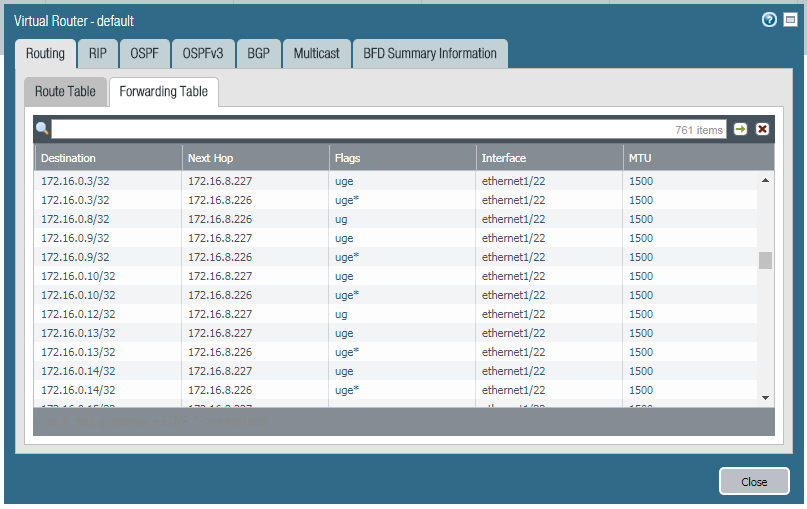This screenshot has height=509, width=807.
Task: Click the magnifier search icon
Action: coord(42,129)
